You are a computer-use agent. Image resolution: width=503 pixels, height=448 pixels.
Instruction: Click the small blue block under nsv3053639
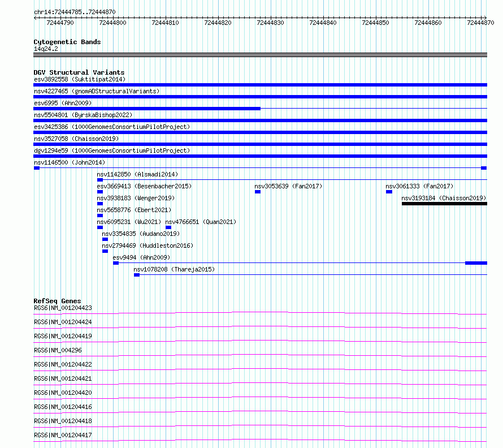pos(258,192)
